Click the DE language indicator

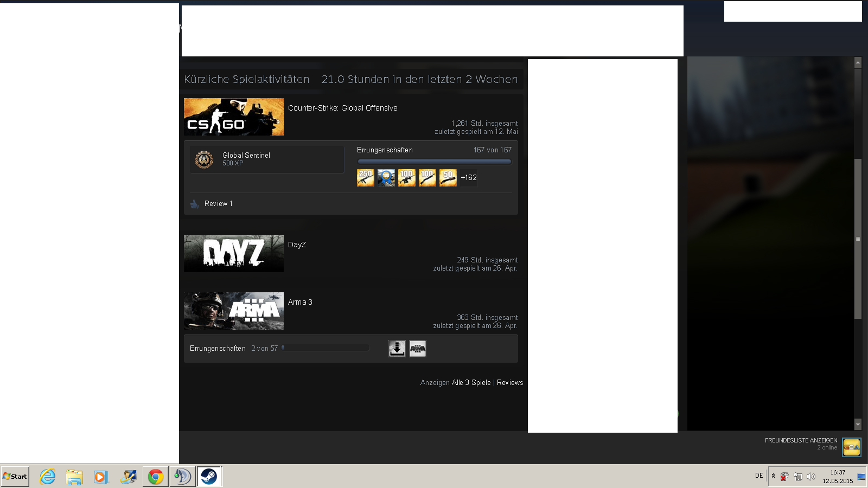[x=759, y=476]
